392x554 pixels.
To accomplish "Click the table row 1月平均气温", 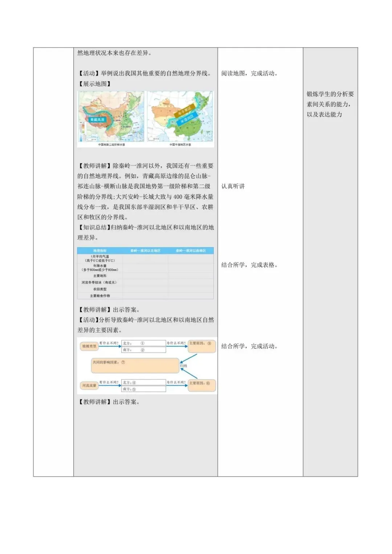I will 146,259.
